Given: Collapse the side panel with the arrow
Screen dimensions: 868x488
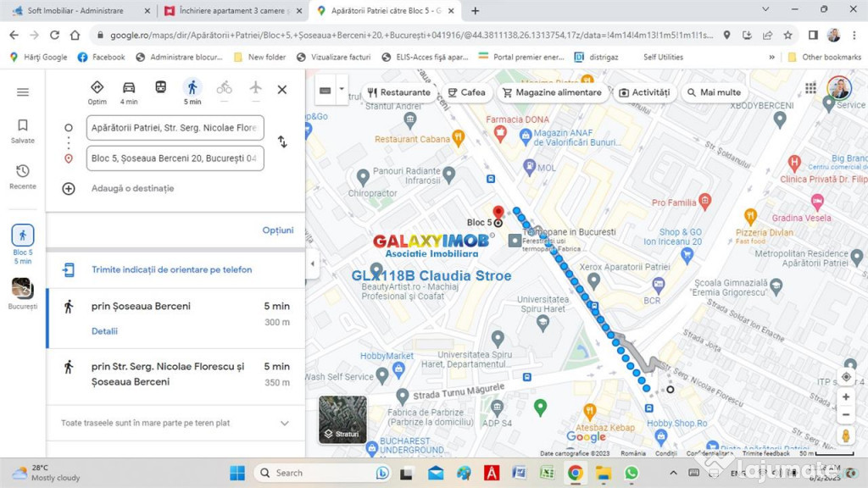Looking at the screenshot, I should pyautogui.click(x=312, y=264).
